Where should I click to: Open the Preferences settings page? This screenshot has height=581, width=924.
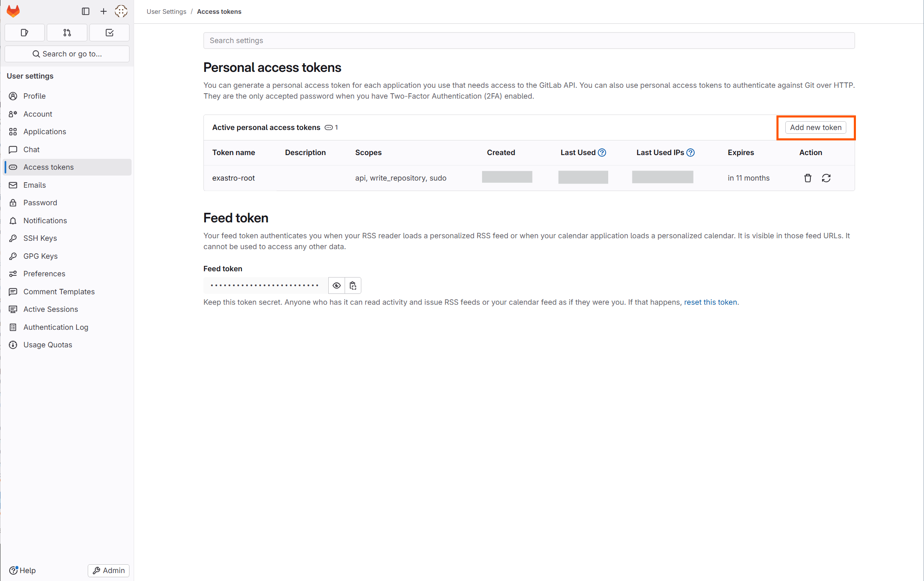coord(44,274)
